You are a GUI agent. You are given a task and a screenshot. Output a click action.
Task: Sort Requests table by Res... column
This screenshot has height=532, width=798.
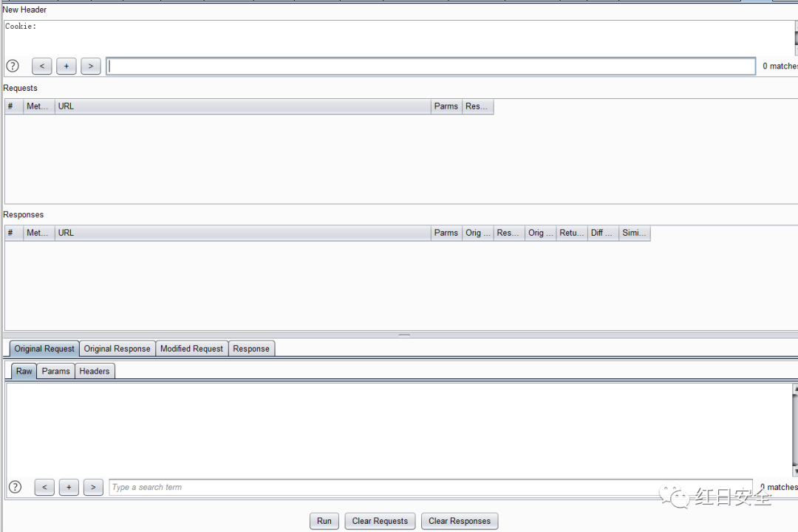pyautogui.click(x=478, y=106)
